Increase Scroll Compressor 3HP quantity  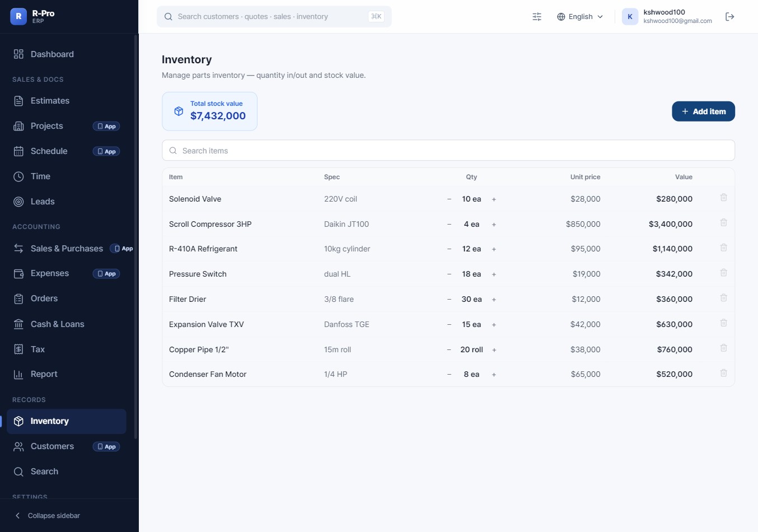click(494, 225)
